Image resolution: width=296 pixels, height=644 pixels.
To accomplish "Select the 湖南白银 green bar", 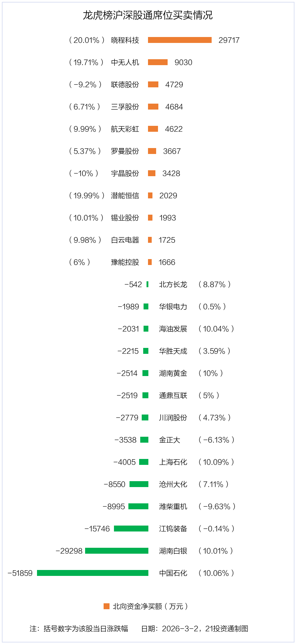I will click(117, 551).
